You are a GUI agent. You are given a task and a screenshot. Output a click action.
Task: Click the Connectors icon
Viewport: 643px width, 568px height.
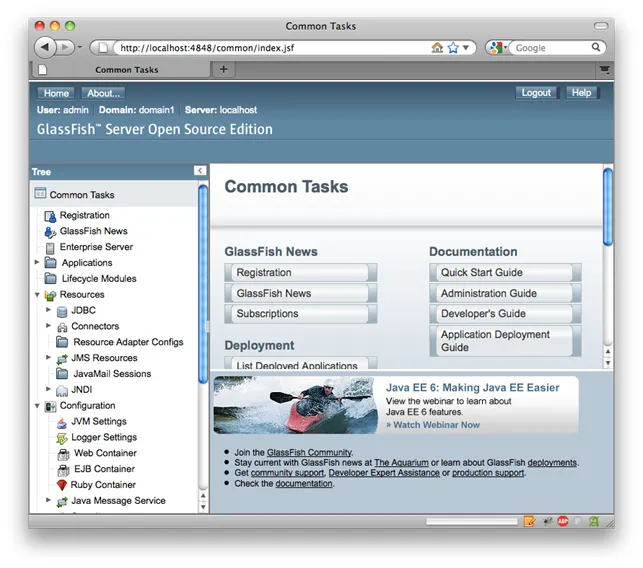click(x=62, y=327)
